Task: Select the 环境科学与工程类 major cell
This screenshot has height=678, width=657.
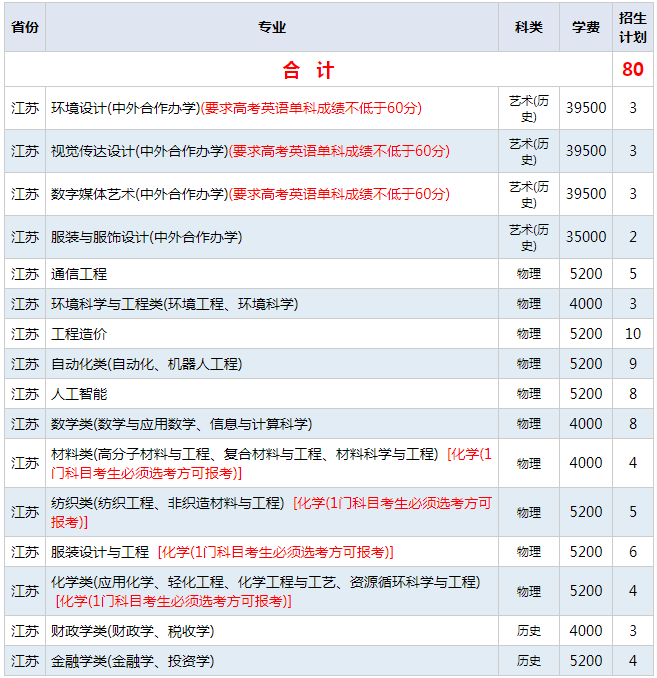Action: [272, 304]
